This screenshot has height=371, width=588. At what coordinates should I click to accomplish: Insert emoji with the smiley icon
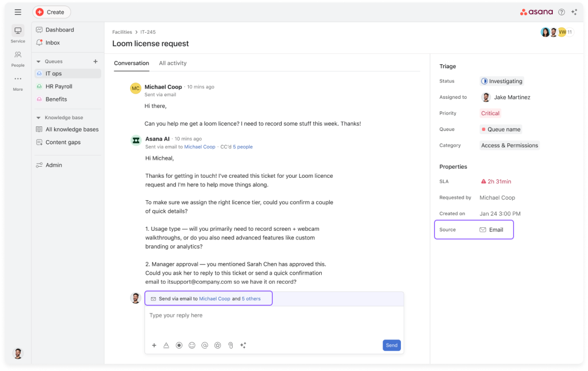tap(192, 345)
